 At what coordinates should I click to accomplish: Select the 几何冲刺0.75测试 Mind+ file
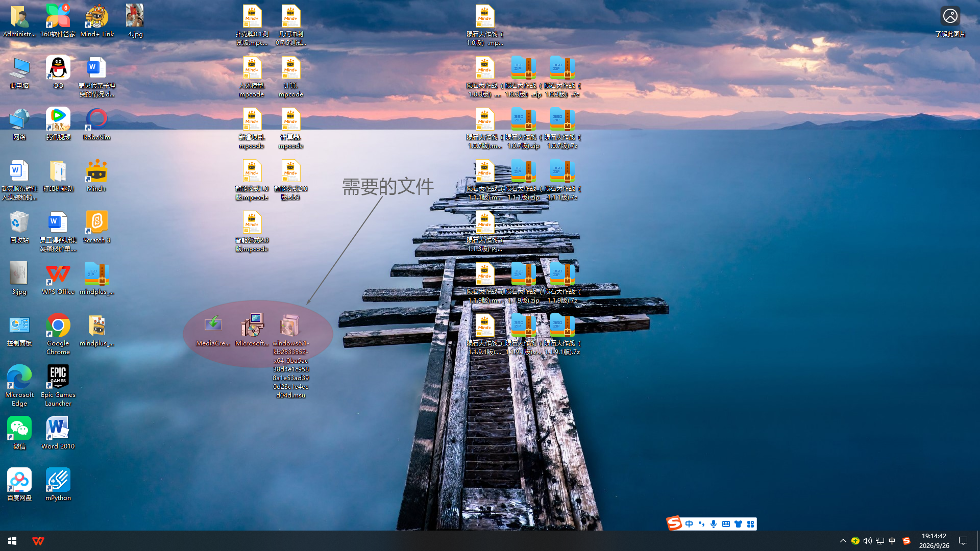coord(291,25)
